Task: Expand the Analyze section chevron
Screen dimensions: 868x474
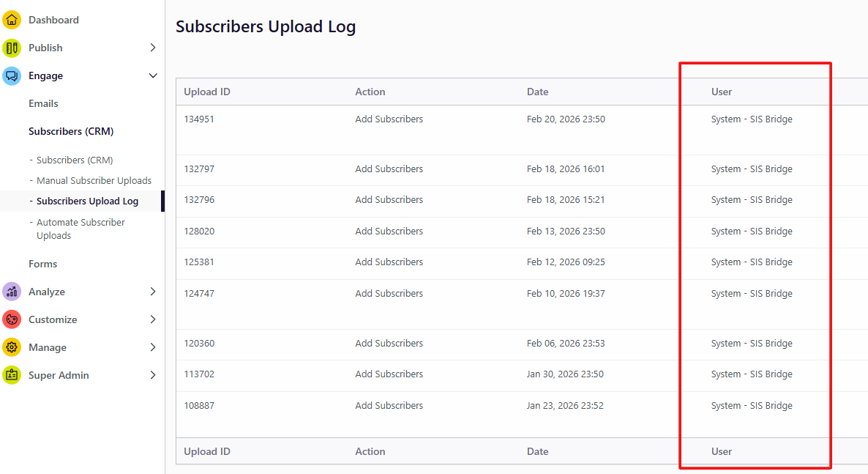Action: tap(153, 291)
